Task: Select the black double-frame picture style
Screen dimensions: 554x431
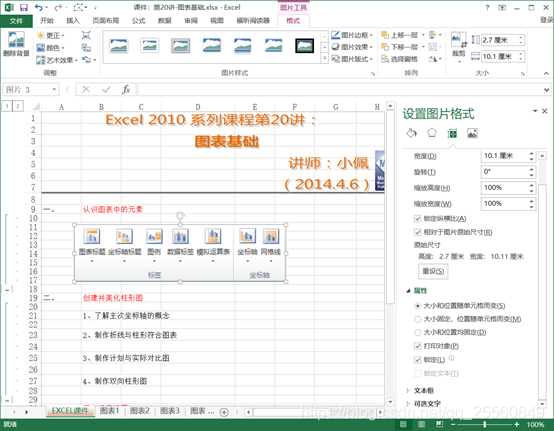Action: [305, 46]
